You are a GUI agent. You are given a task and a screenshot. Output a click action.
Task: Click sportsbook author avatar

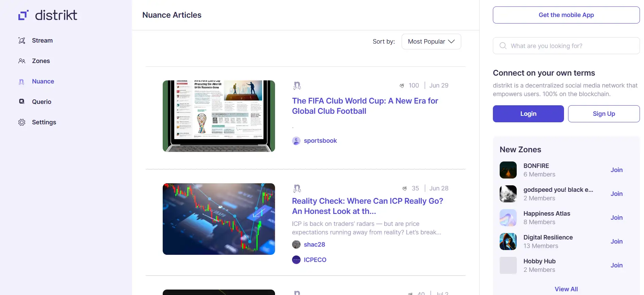296,141
